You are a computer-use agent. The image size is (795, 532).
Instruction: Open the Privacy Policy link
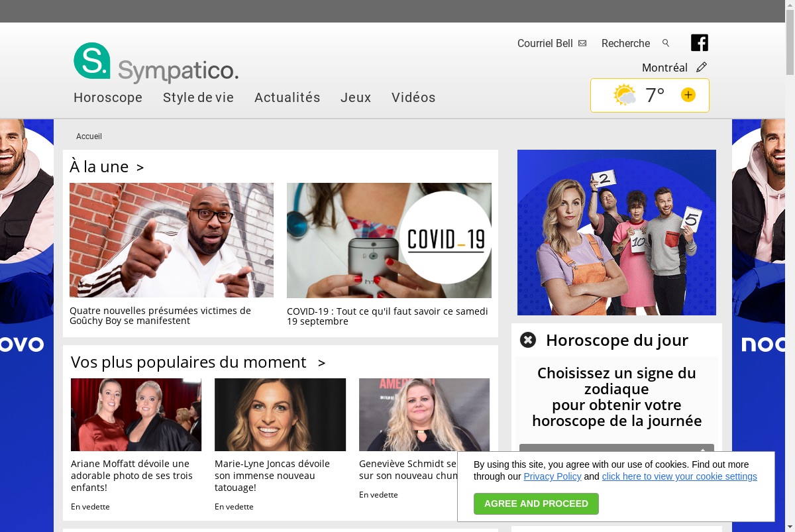coord(553,476)
